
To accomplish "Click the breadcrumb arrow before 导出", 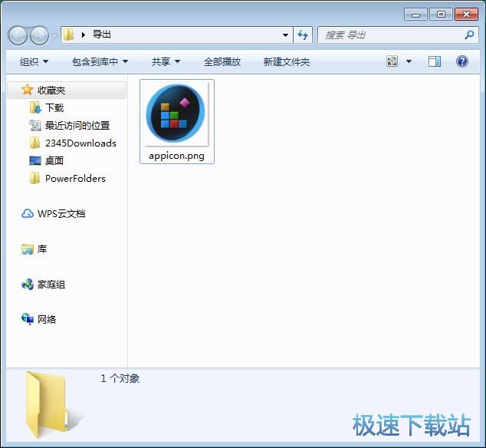I will pyautogui.click(x=83, y=35).
